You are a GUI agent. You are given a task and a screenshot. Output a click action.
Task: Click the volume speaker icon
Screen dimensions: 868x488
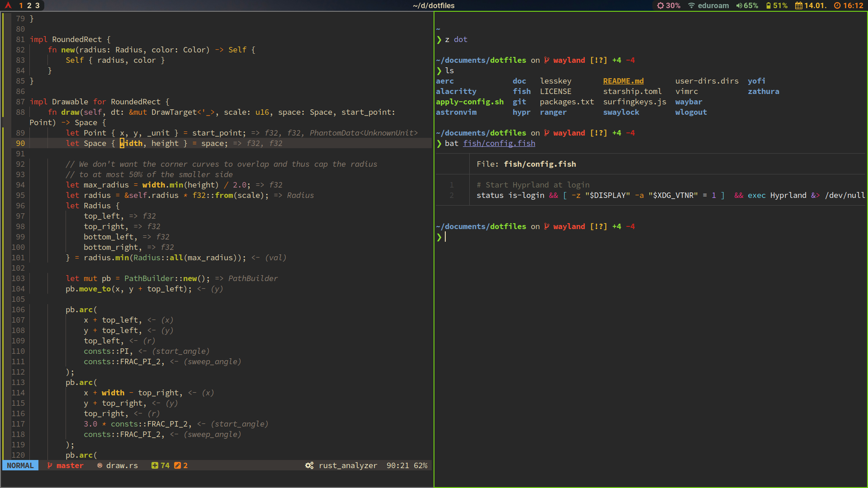[x=739, y=5]
